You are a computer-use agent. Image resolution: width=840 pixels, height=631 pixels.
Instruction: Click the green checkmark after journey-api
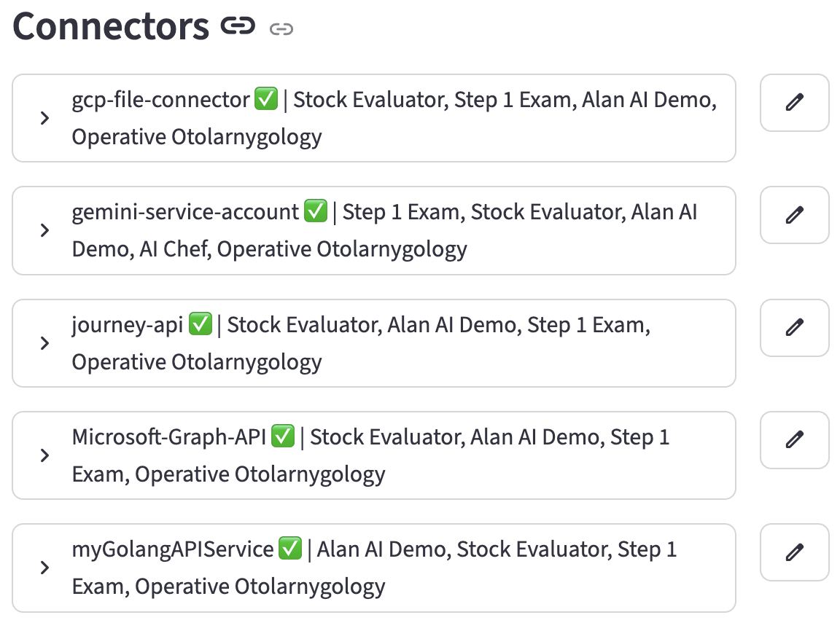pyautogui.click(x=200, y=325)
